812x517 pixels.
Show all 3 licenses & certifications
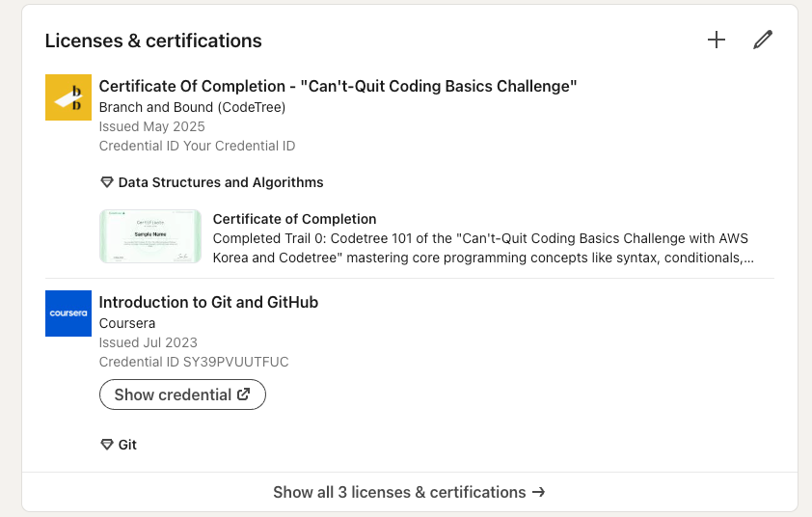click(x=409, y=492)
